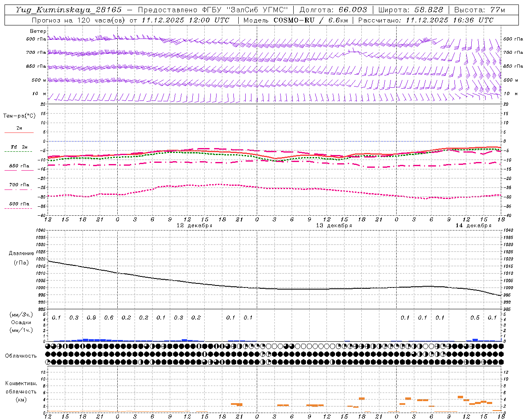
Task: Click the 'Облачность' cloud cover row label
Action: pyautogui.click(x=21, y=356)
